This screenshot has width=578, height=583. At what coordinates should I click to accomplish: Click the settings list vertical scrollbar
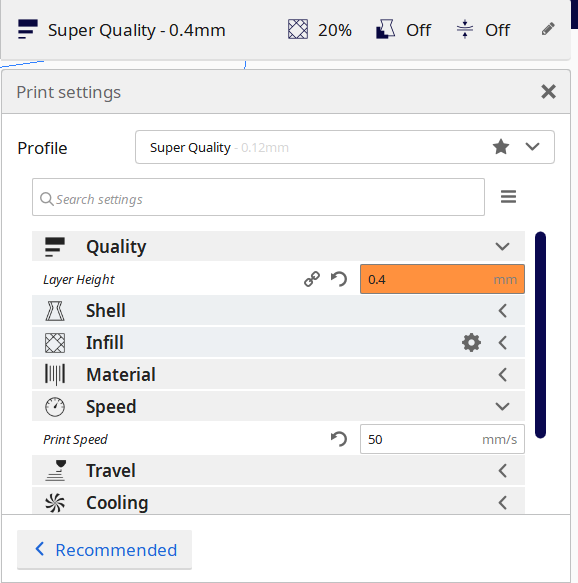click(x=540, y=335)
